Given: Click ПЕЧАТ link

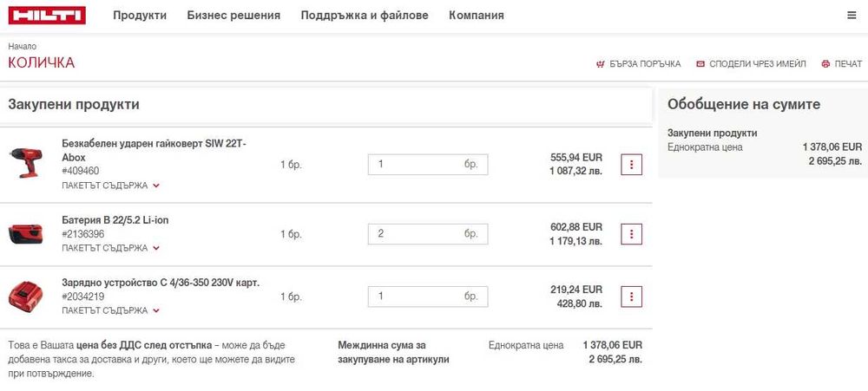Looking at the screenshot, I should click(848, 64).
